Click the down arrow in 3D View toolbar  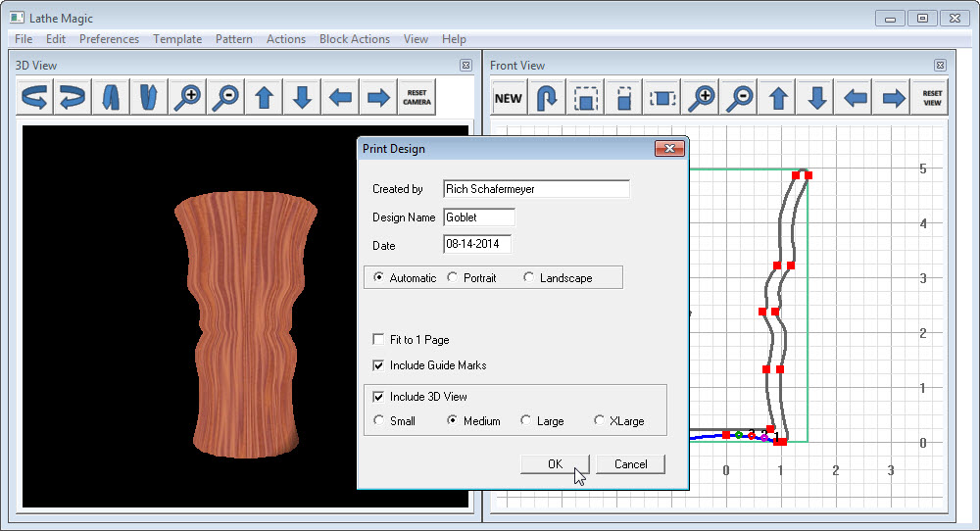point(302,98)
